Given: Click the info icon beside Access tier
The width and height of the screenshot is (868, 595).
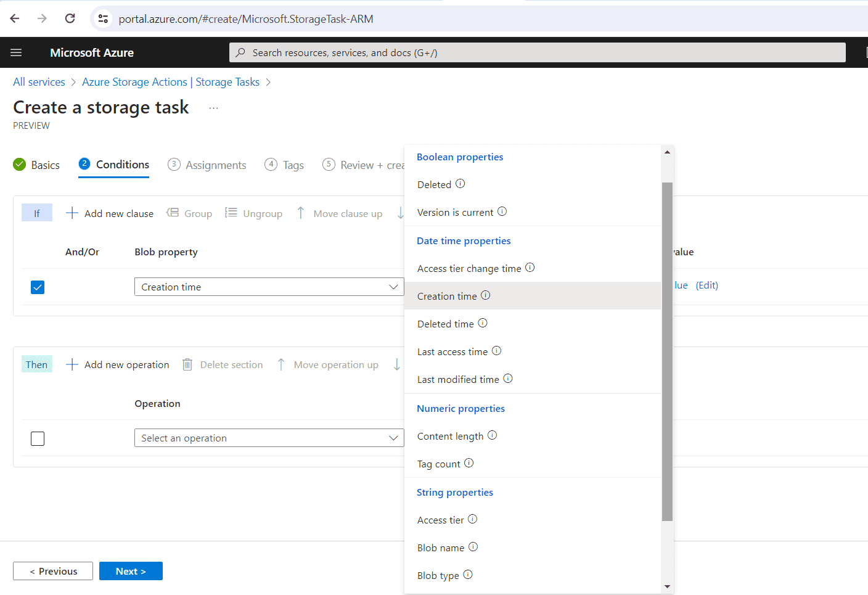Looking at the screenshot, I should (x=473, y=519).
